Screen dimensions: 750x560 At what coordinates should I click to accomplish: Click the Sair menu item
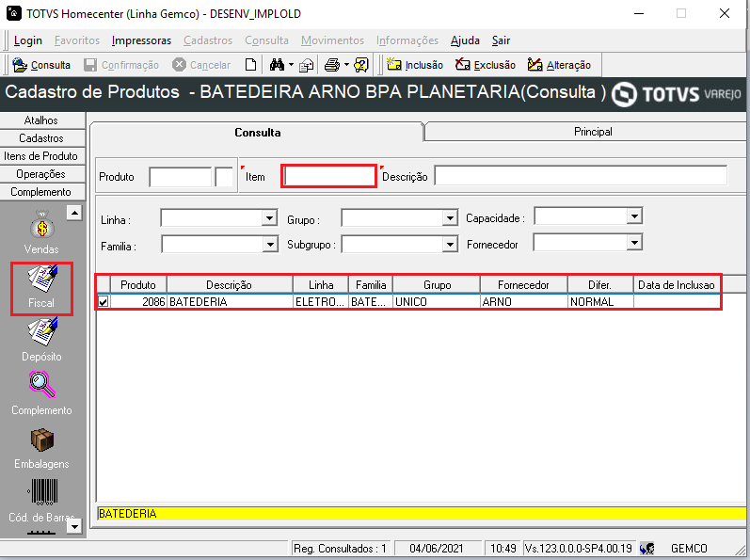[501, 40]
